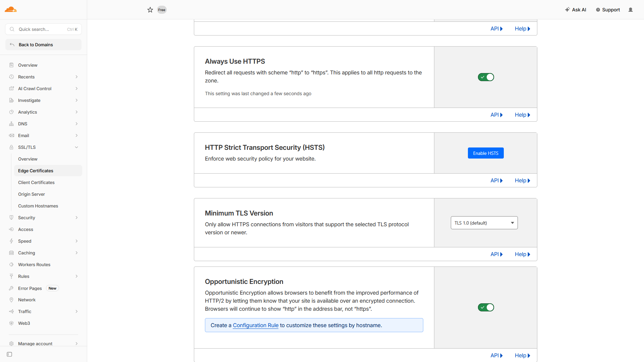
Task: Open Help link under Minimum TLS Version
Action: [522, 254]
